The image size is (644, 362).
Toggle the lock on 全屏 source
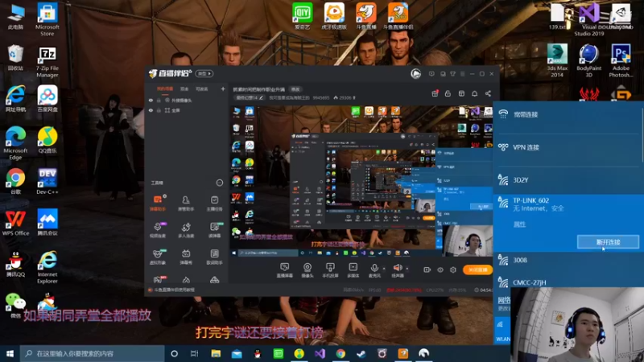[159, 110]
